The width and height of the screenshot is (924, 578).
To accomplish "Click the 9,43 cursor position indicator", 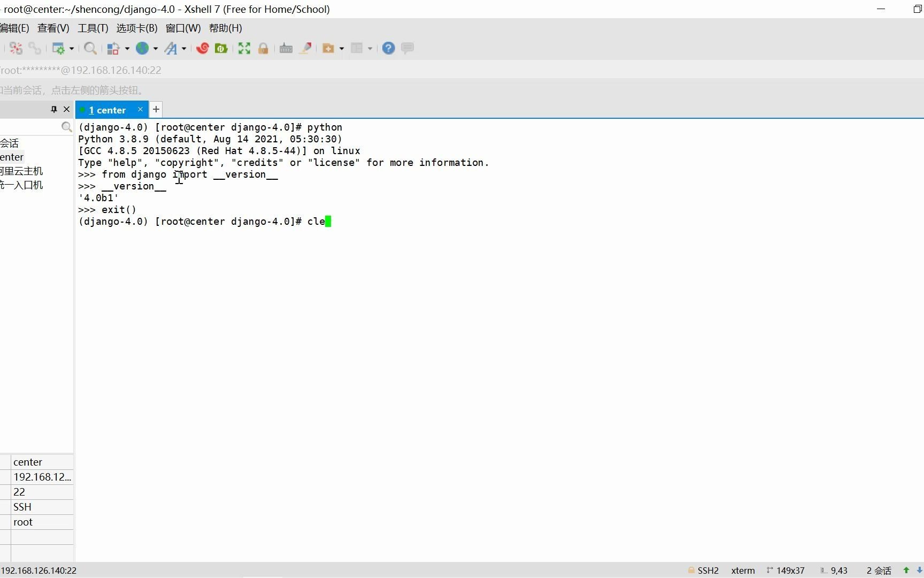I will (834, 571).
